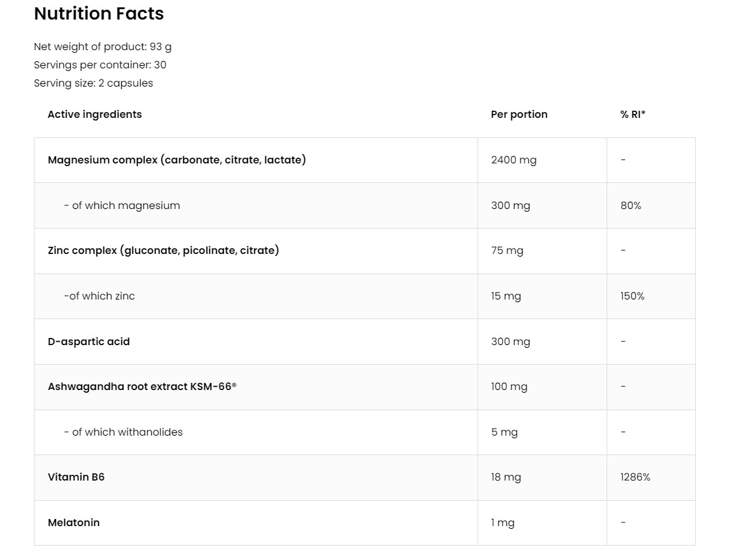
Task: Click Net weight of product text
Action: (x=103, y=47)
